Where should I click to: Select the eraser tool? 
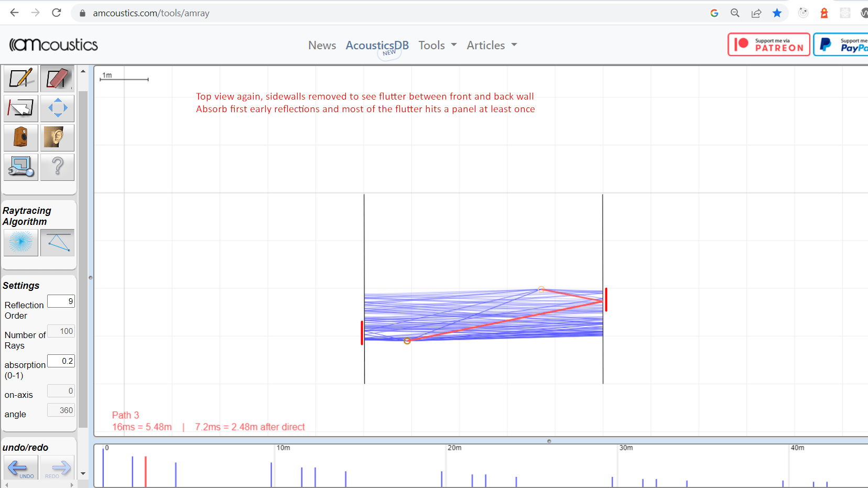click(57, 79)
